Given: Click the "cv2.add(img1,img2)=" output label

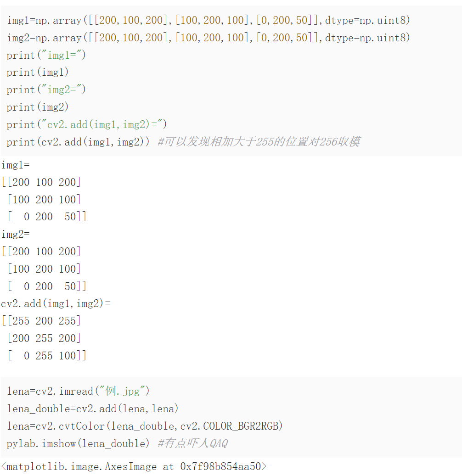Looking at the screenshot, I should click(56, 303).
